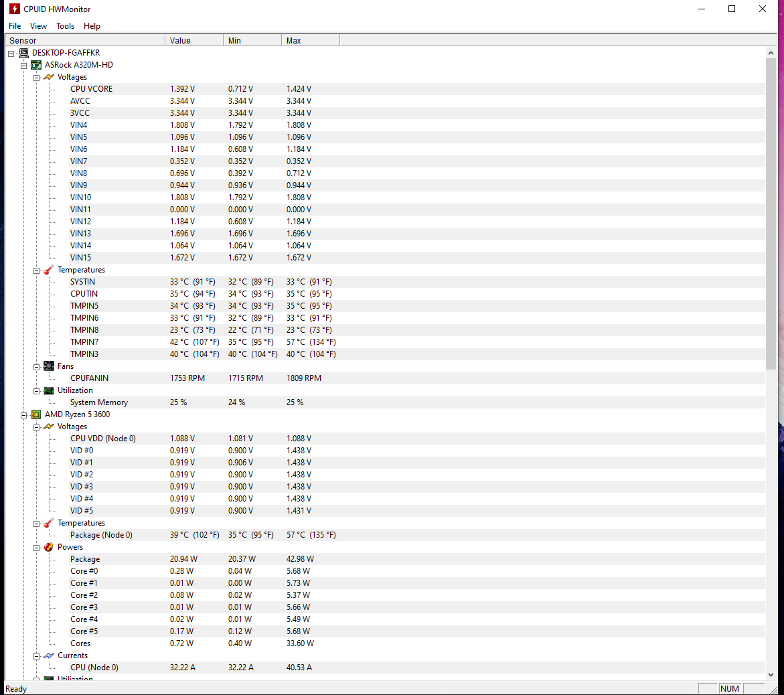The image size is (784, 695).
Task: Click the Powers flame icon
Action: pyautogui.click(x=48, y=547)
